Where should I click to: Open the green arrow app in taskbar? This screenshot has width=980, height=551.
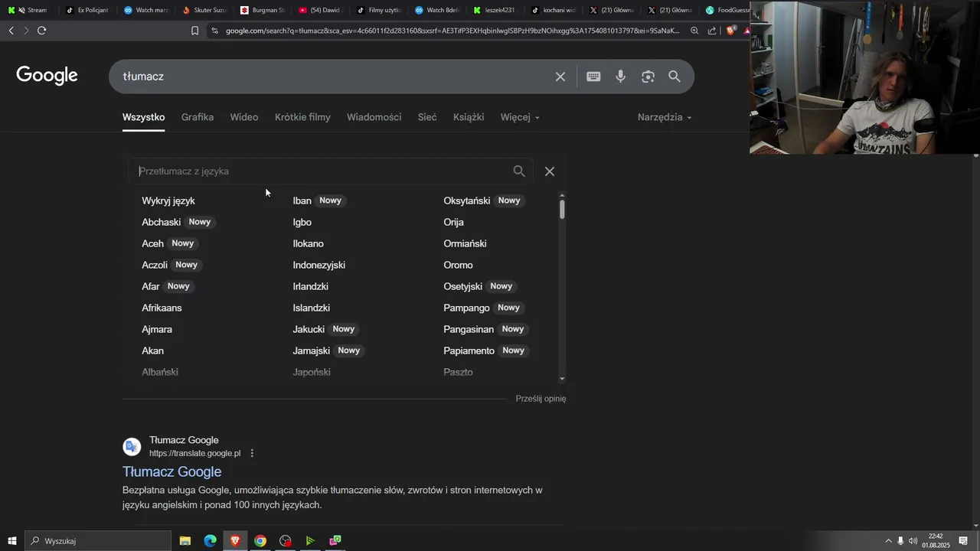310,541
